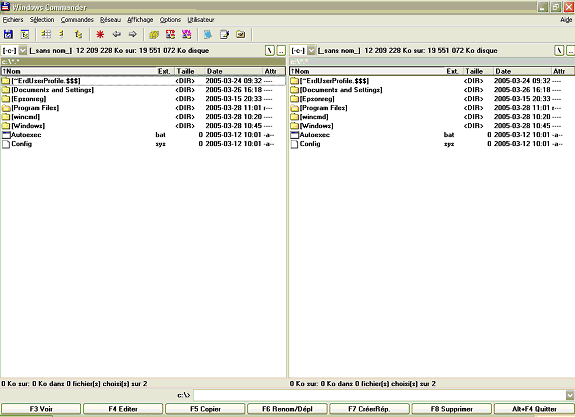Open the Réseau menu
Screen dimensions: 575x417
coord(110,20)
